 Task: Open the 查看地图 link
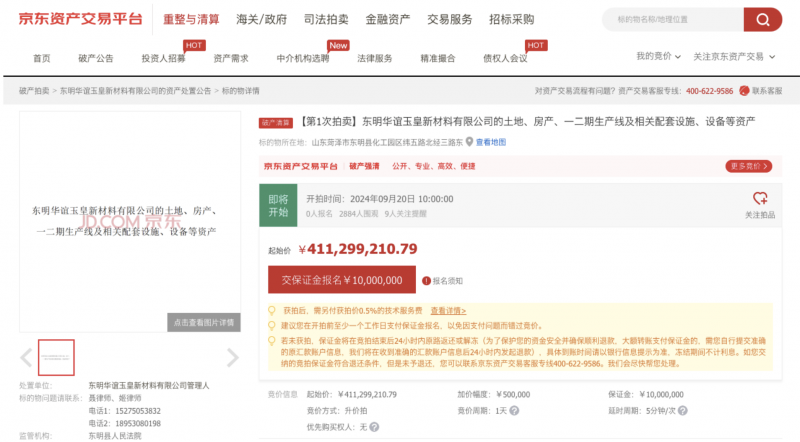click(491, 142)
